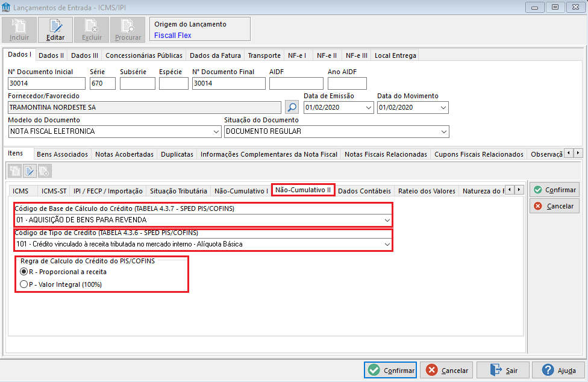Image resolution: width=588 pixels, height=382 pixels.
Task: Open Dados Contábeis tab
Action: click(364, 191)
